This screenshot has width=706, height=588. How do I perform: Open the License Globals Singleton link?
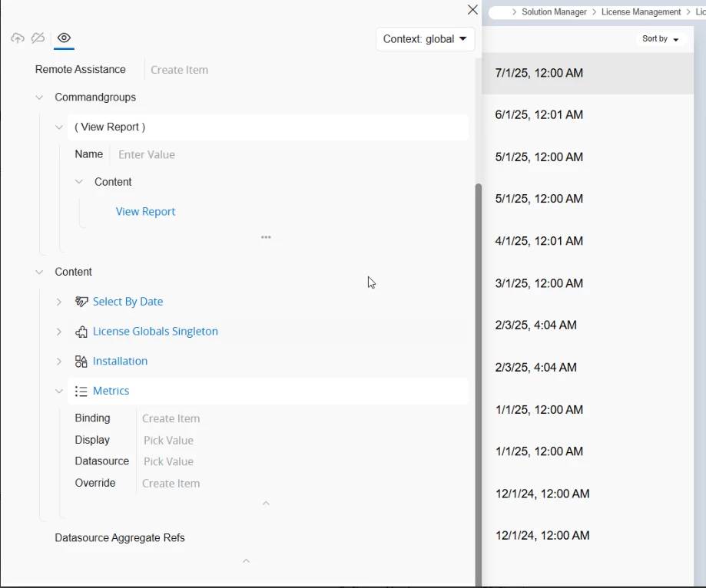155,331
